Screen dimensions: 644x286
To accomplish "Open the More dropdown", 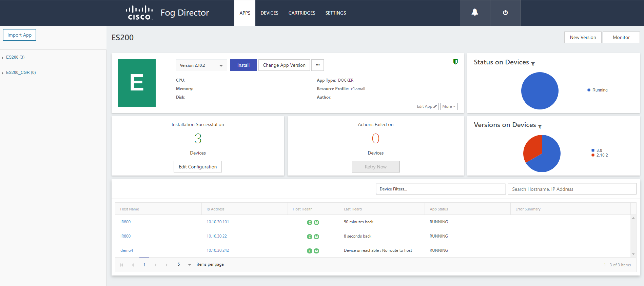I will click(x=449, y=106).
